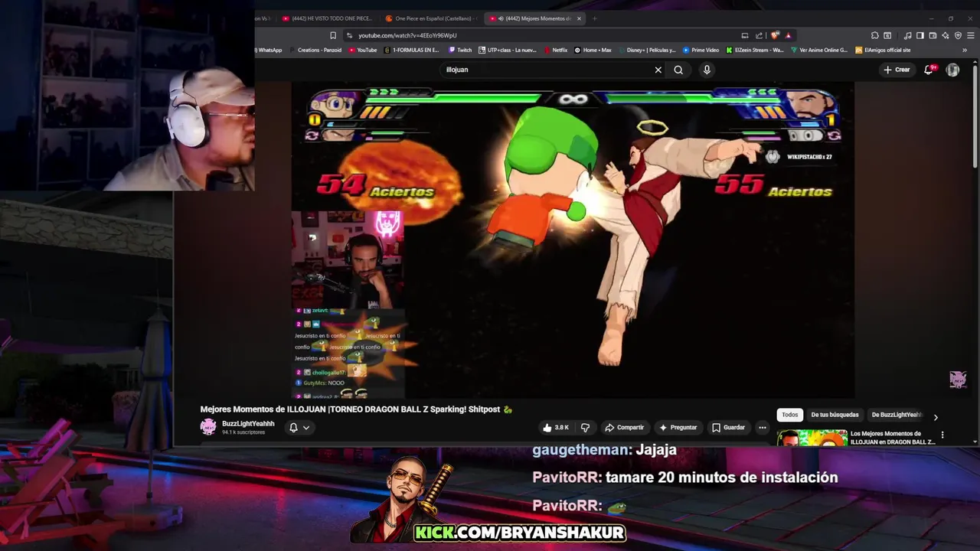Click the video title 'Mejores Momentos de ILLOJUAN'
The width and height of the screenshot is (980, 551).
[356, 409]
